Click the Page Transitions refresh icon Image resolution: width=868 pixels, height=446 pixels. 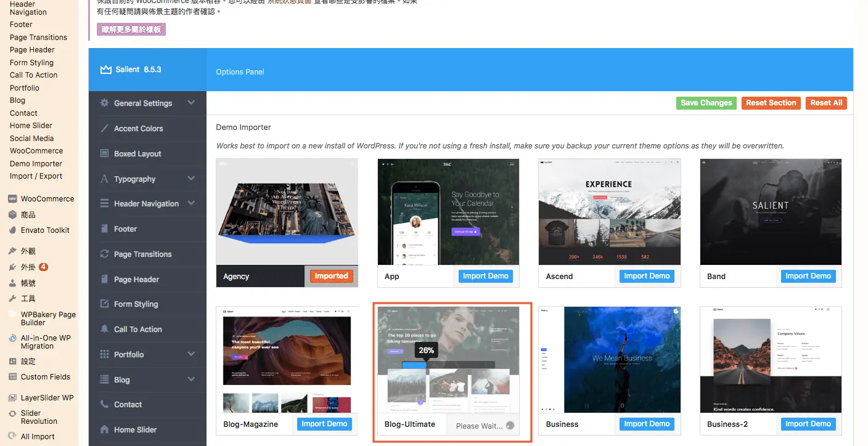pyautogui.click(x=104, y=254)
